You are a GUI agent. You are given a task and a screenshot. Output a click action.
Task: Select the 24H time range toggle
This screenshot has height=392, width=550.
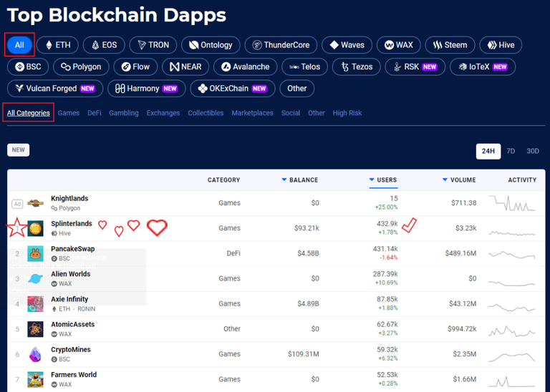coord(488,151)
